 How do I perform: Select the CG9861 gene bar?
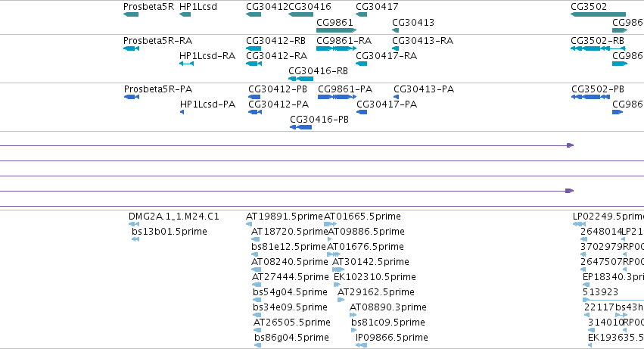(x=336, y=30)
